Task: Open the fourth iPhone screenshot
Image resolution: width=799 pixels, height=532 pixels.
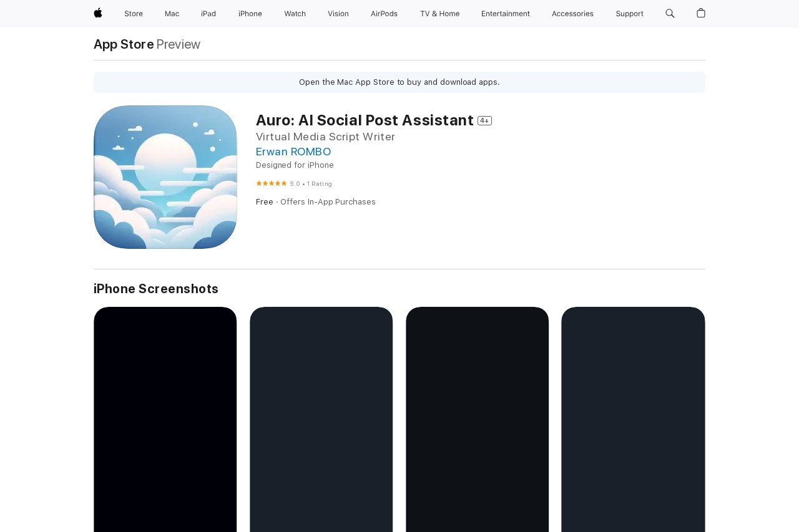Action: [634, 419]
